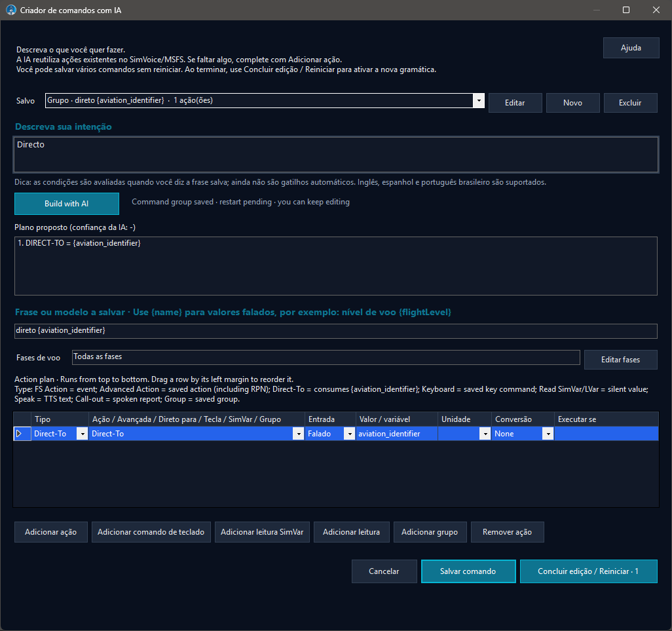Open the Ajuda help button
The width and height of the screenshot is (672, 631).
[631, 48]
